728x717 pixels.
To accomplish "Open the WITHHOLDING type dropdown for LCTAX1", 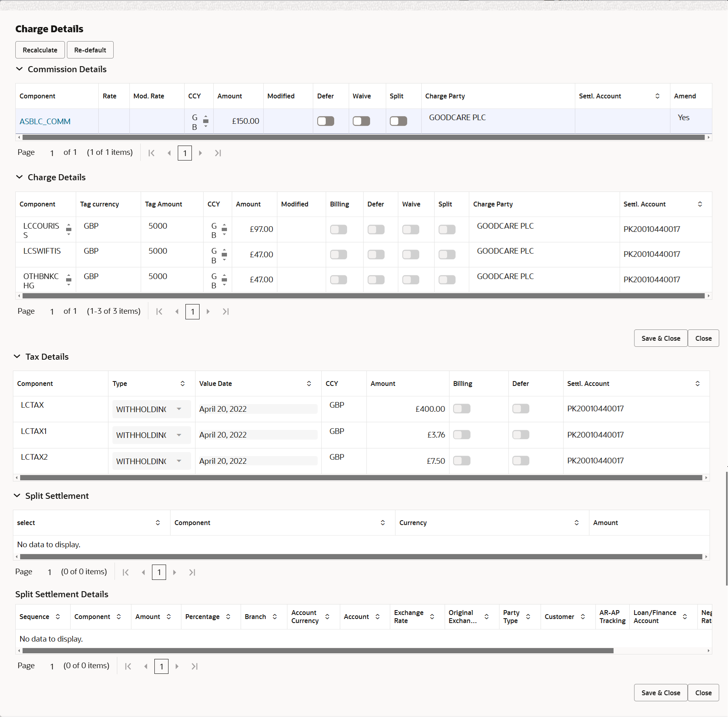I will (x=179, y=435).
